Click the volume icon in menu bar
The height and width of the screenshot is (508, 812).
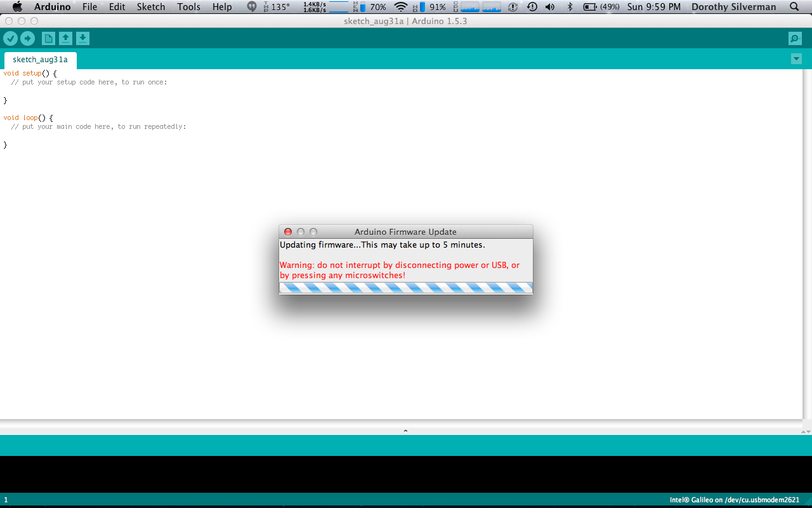(549, 7)
